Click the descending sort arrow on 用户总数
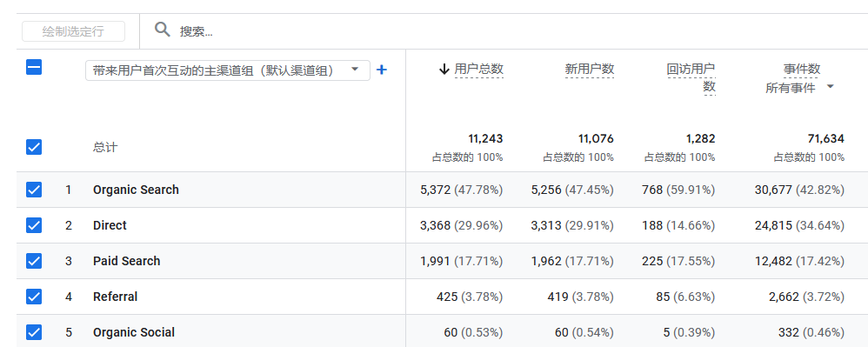The width and height of the screenshot is (868, 347). point(444,70)
